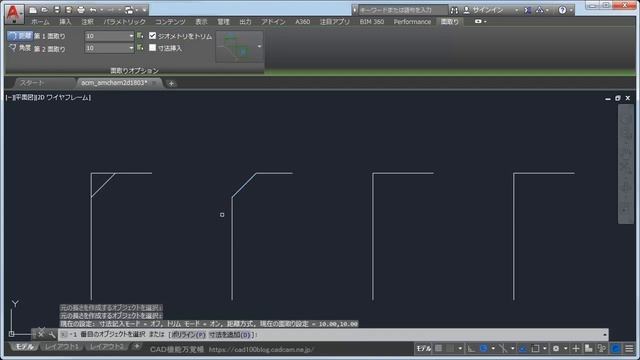Check the 寸法挿入 checkbox
The image size is (640, 360).
(152, 48)
